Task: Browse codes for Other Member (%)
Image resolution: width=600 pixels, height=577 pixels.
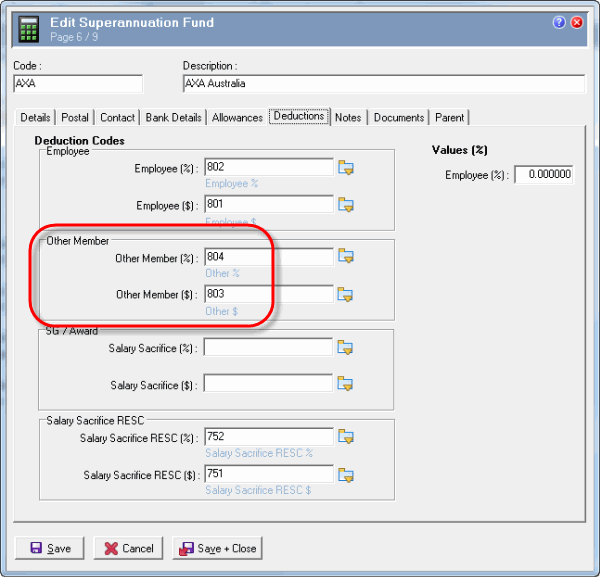Action: [x=347, y=257]
